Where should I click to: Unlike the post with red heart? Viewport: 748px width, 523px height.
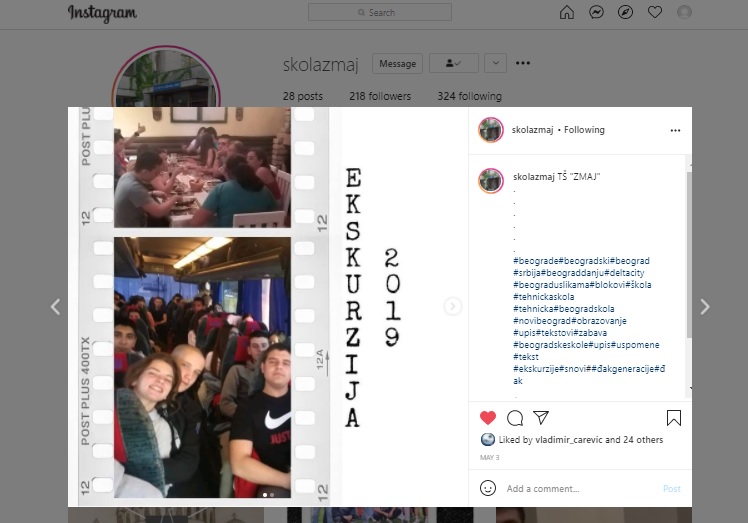pos(488,418)
